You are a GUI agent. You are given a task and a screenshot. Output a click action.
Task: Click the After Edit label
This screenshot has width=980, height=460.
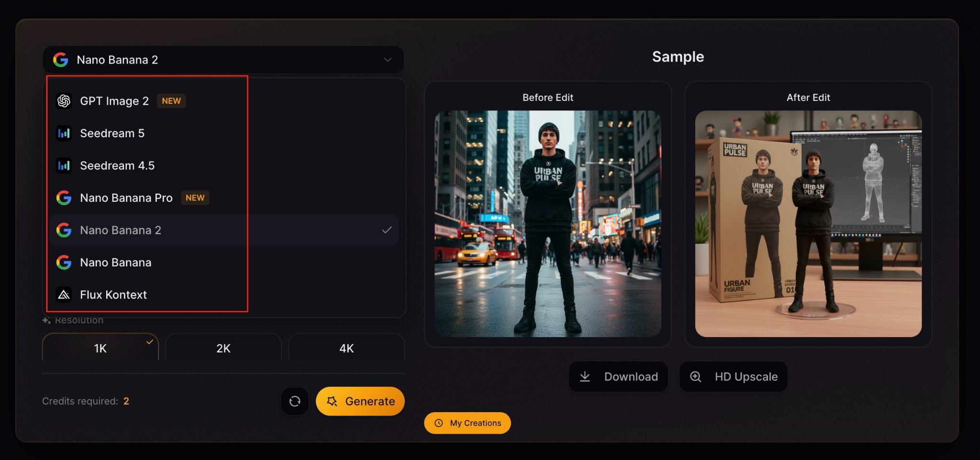[x=808, y=98]
